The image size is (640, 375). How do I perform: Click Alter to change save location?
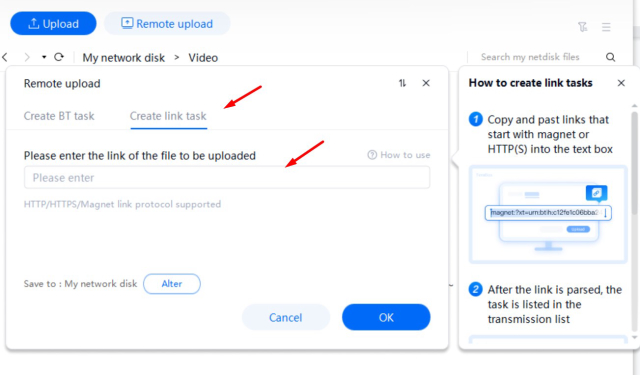coord(172,284)
